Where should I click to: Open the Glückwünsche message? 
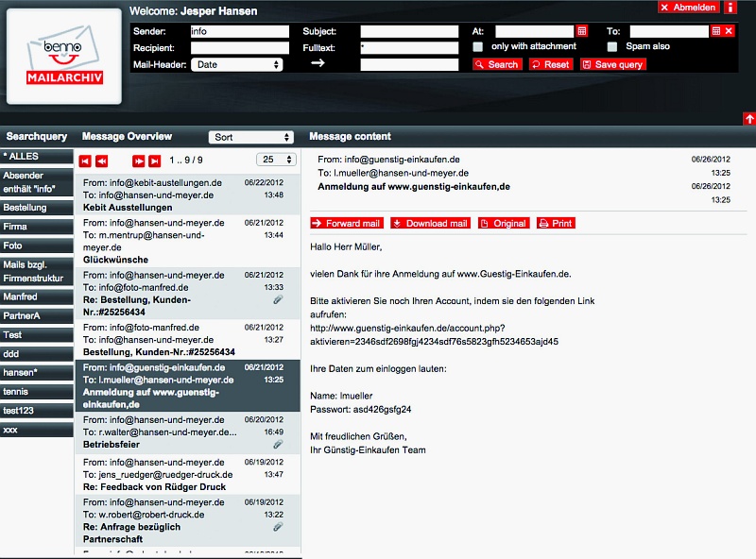187,241
